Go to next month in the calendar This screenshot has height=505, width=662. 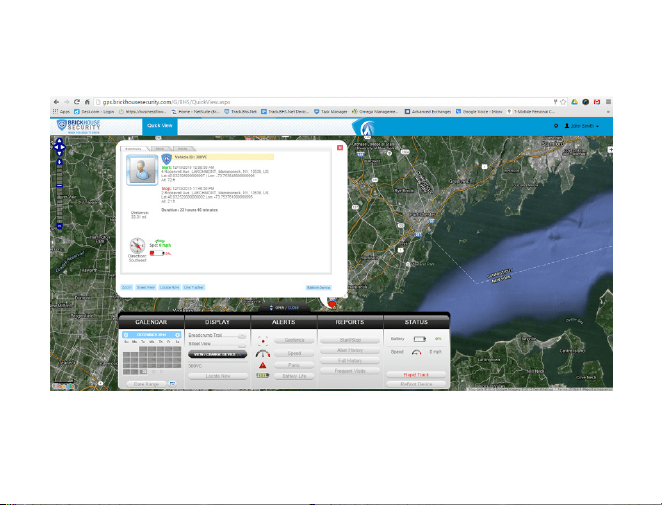tap(178, 334)
